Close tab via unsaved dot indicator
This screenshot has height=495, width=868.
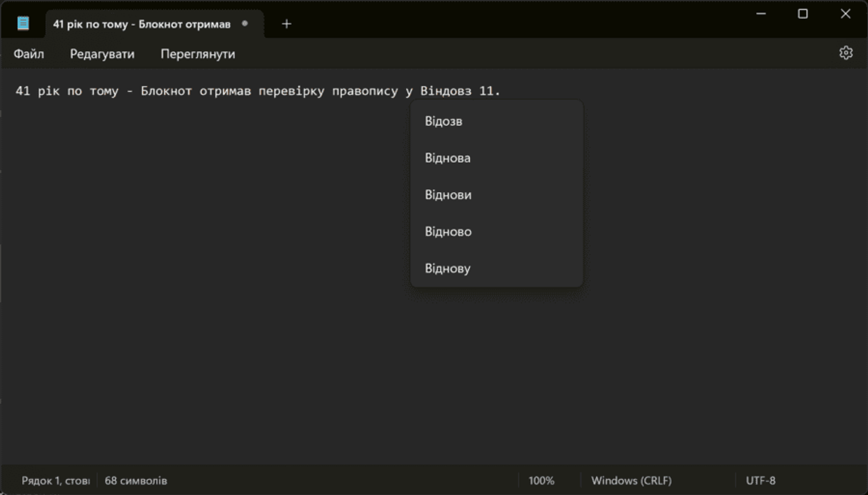245,24
